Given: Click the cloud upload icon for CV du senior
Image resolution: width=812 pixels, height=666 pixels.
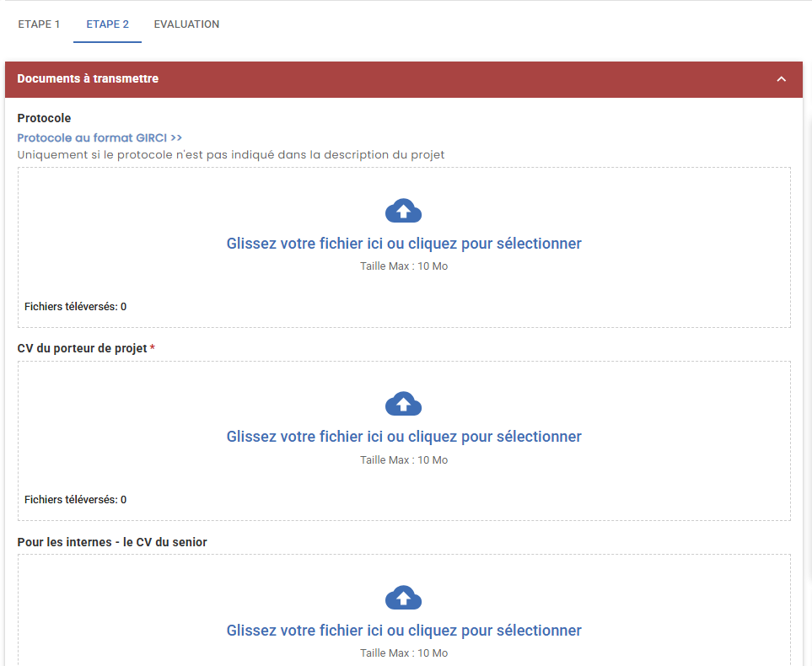Looking at the screenshot, I should [403, 599].
